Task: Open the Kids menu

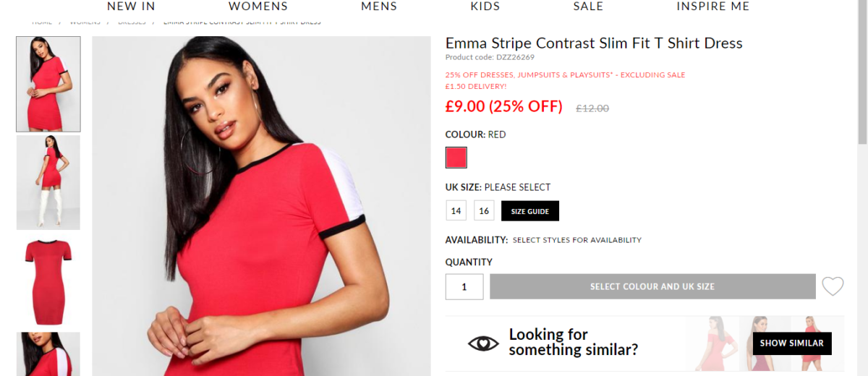Action: click(485, 7)
